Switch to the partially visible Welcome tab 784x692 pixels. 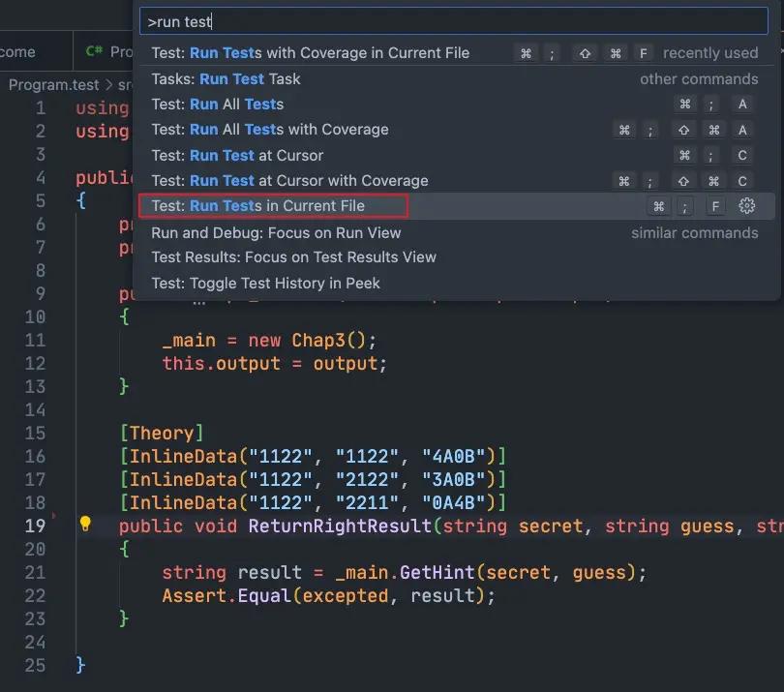coord(19,52)
